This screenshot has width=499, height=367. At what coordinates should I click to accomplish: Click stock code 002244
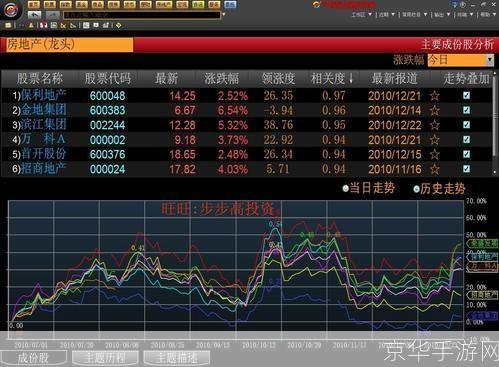coord(107,125)
